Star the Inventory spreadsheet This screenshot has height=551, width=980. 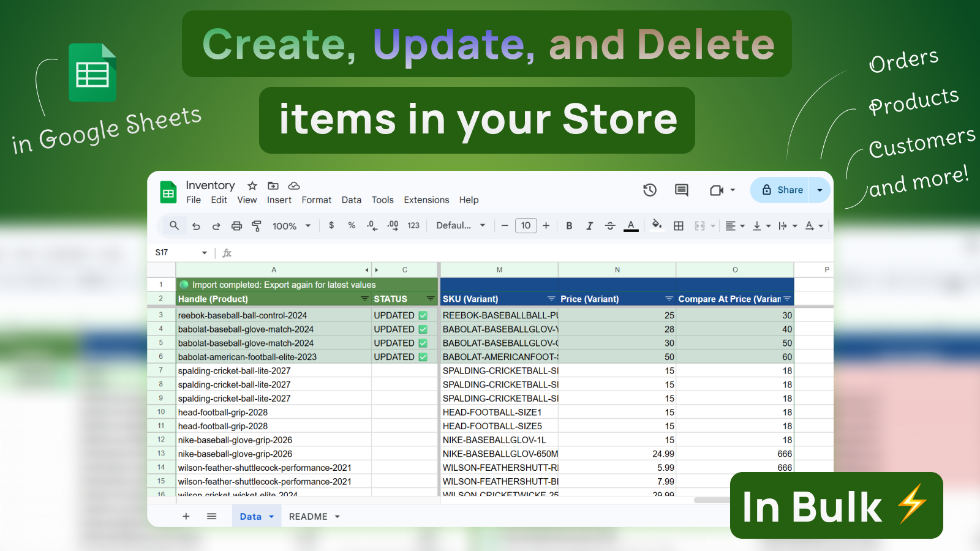[x=251, y=186]
